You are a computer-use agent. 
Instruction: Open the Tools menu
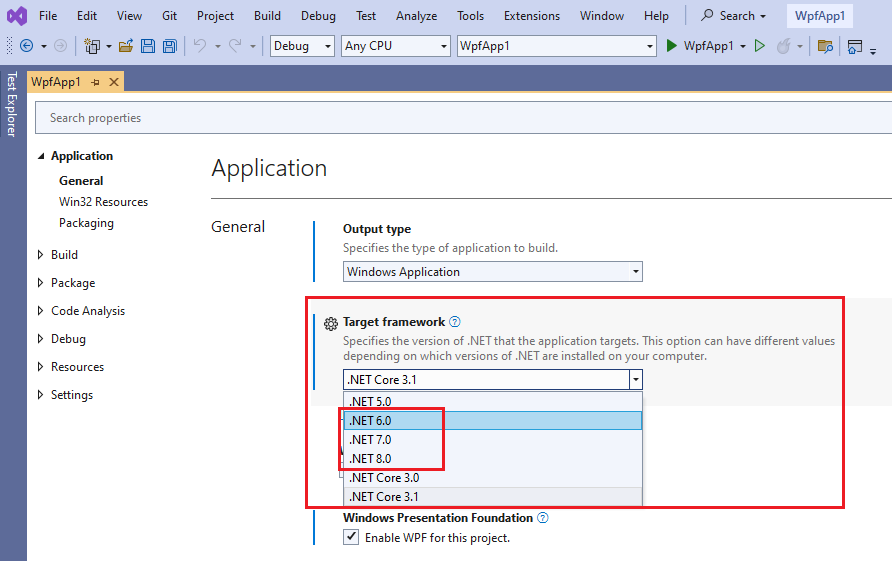(470, 16)
